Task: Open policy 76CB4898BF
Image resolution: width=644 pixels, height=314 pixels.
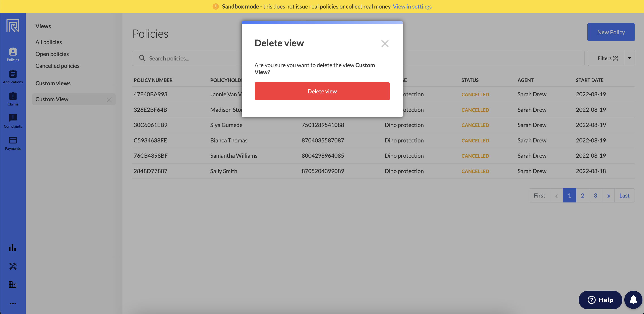Action: click(x=151, y=155)
